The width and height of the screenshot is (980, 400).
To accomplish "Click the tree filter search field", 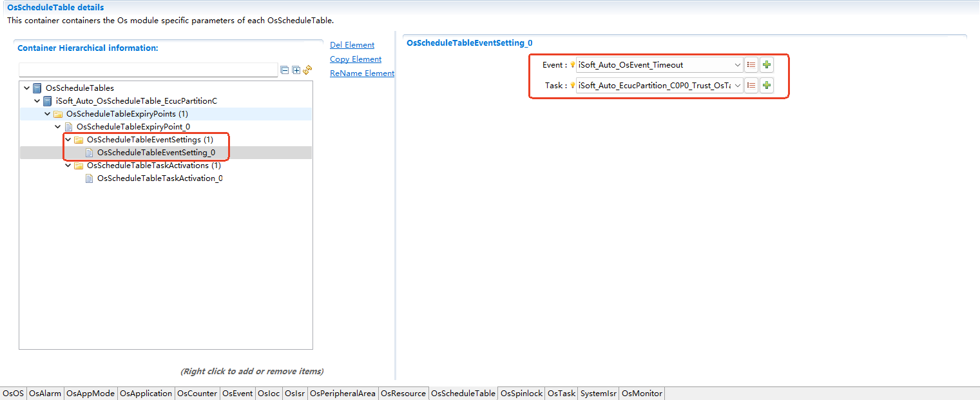I will click(148, 70).
